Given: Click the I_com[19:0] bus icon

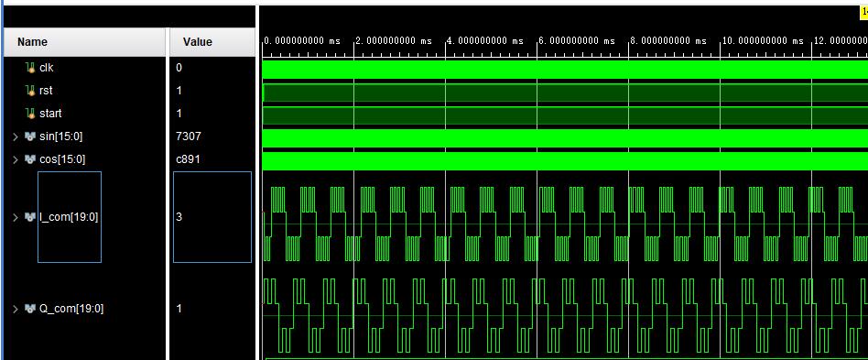Looking at the screenshot, I should [30, 217].
